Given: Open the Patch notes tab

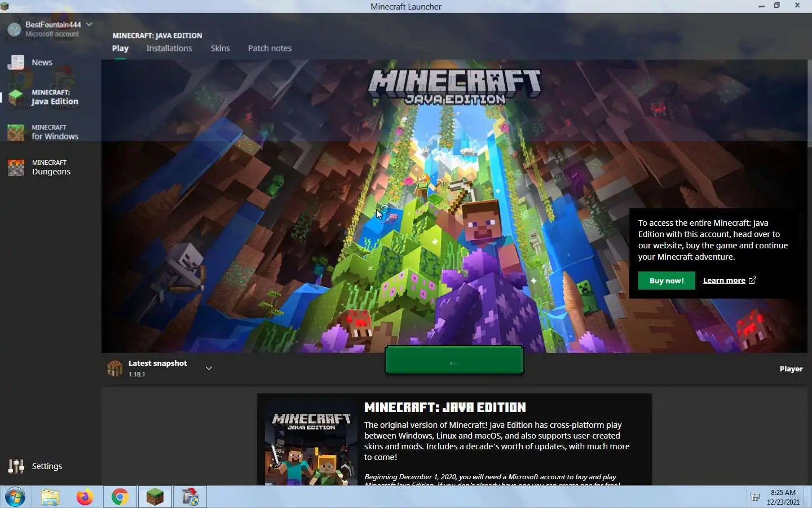Looking at the screenshot, I should [x=270, y=49].
